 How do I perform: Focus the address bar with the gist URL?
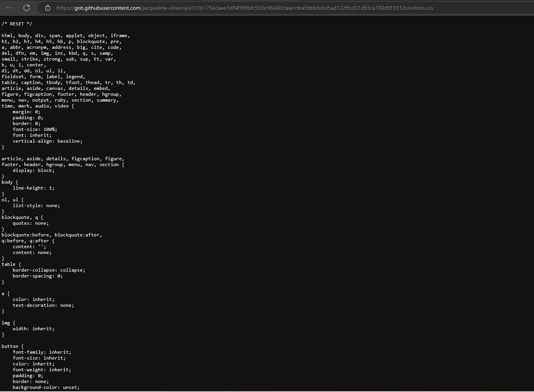pos(245,8)
